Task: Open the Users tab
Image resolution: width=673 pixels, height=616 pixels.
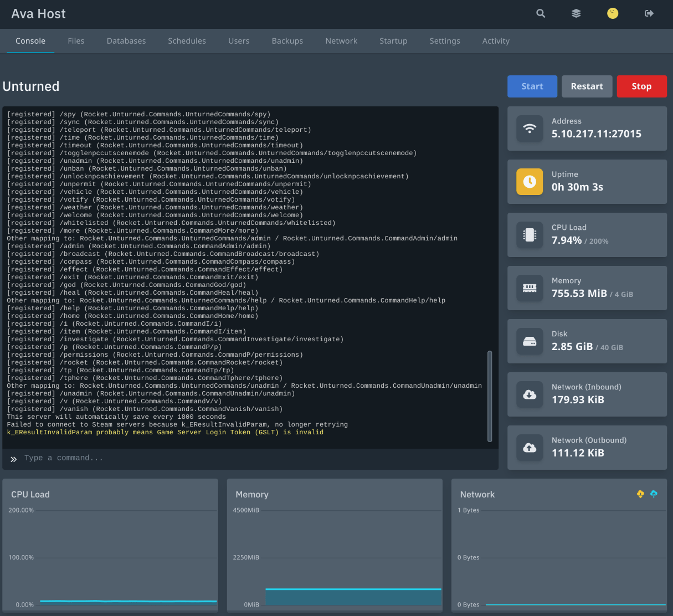Action: point(239,41)
